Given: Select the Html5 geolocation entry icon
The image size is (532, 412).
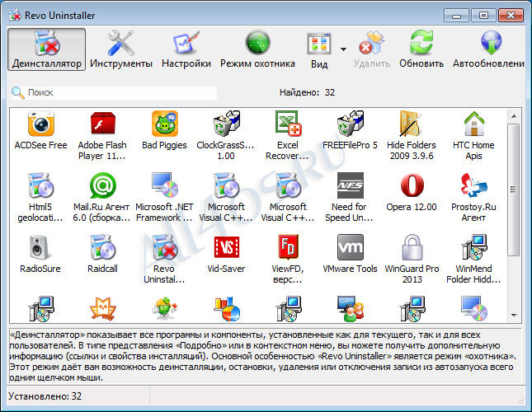Looking at the screenshot, I should pyautogui.click(x=40, y=185).
